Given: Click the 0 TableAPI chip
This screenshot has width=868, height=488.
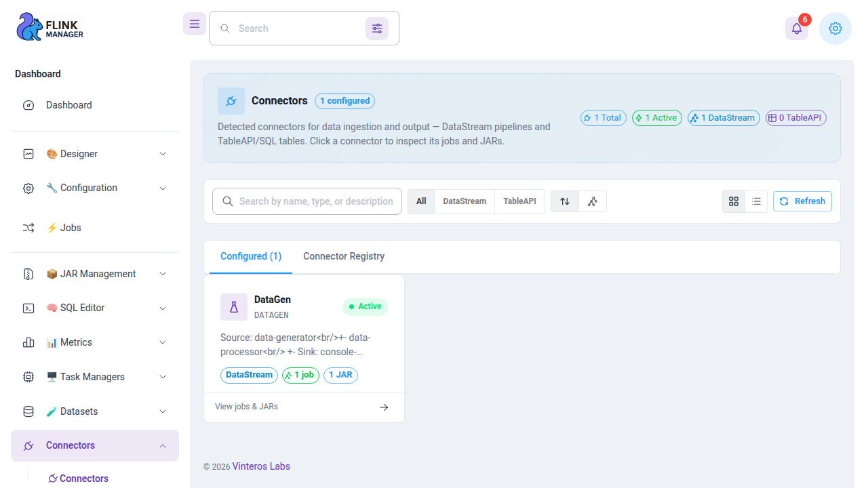Looking at the screenshot, I should [x=796, y=118].
